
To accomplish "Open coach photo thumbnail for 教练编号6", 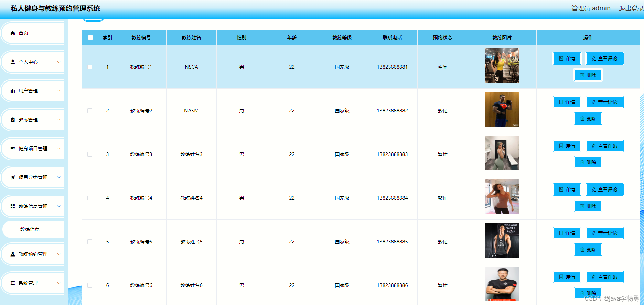I will click(502, 284).
